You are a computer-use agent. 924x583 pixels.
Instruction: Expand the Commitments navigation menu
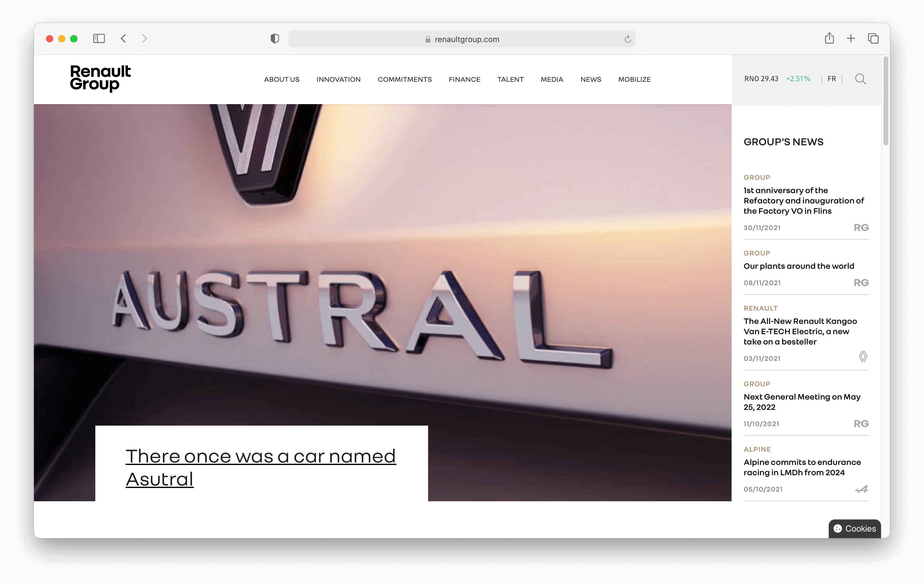tap(405, 79)
